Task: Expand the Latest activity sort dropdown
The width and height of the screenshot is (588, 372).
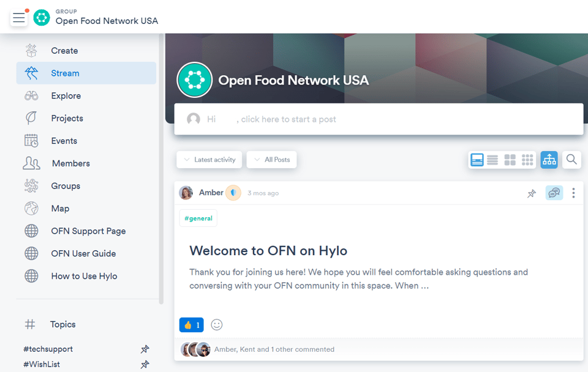Action: click(x=209, y=160)
